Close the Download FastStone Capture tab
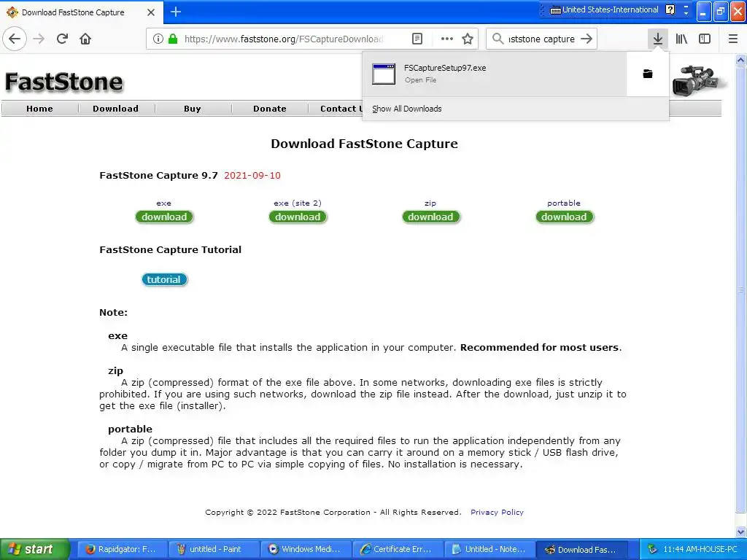This screenshot has width=747, height=560. (x=150, y=12)
